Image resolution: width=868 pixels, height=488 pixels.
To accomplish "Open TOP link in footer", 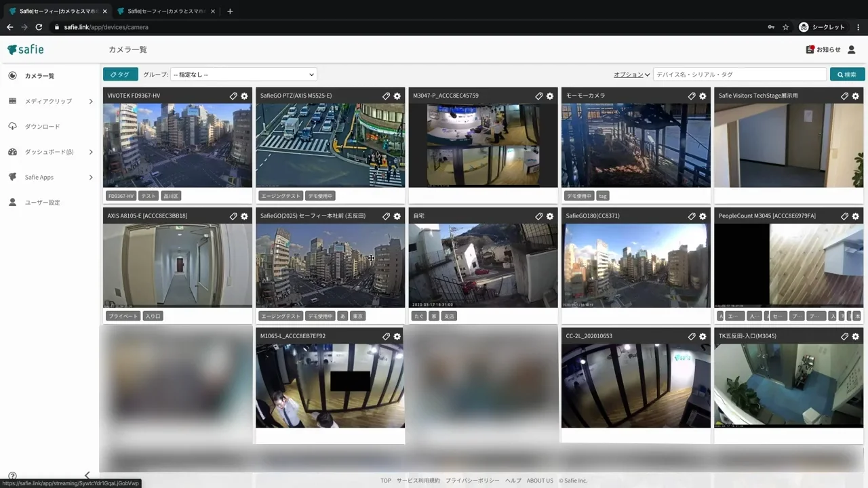I will [x=386, y=481].
